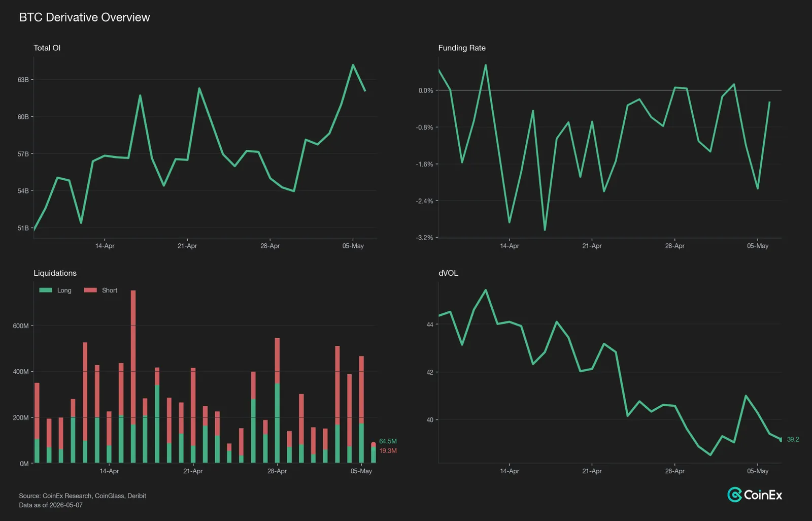
Task: Click the CoinEx wordmark text
Action: [x=763, y=495]
